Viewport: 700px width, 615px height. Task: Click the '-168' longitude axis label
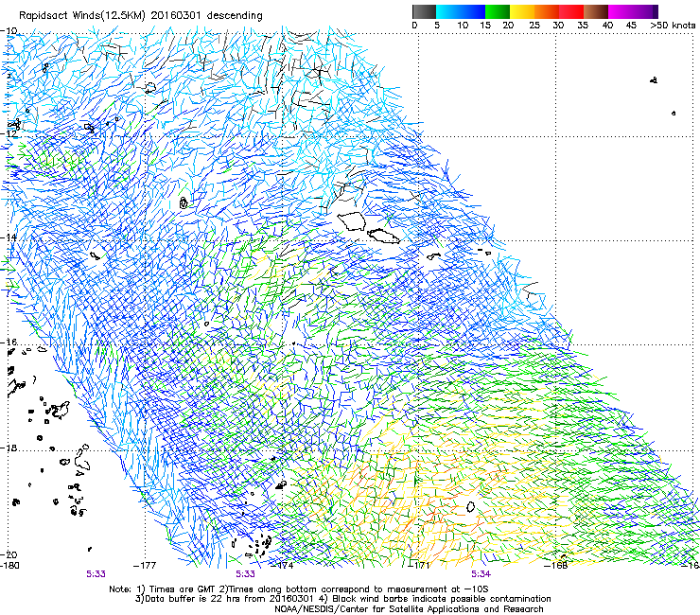(556, 566)
